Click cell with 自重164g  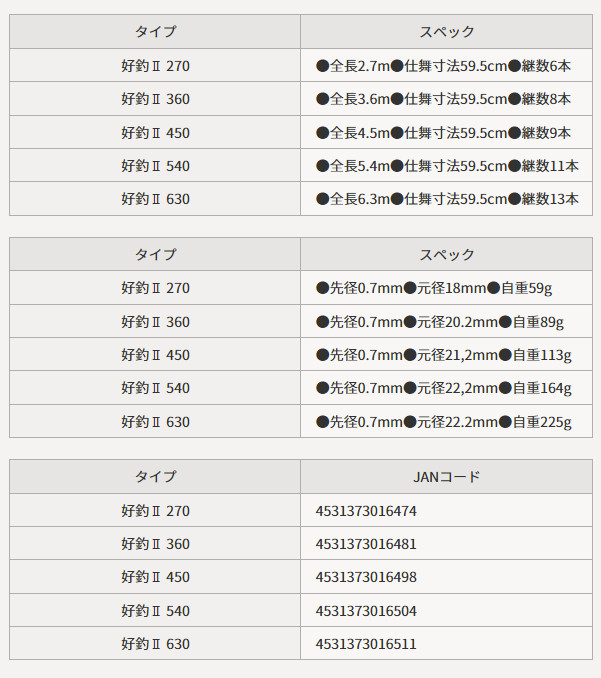(x=447, y=388)
